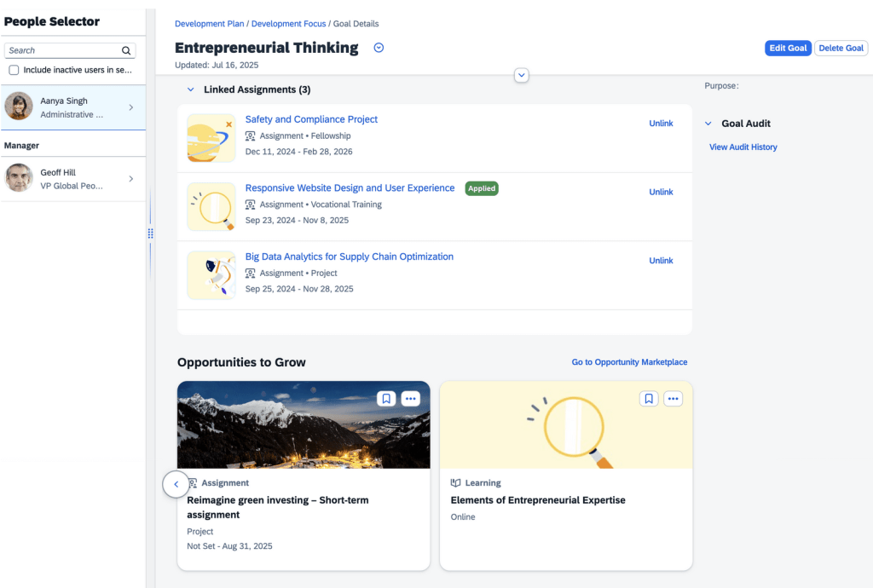This screenshot has height=588, width=873.
Task: Go to Development Plan breadcrumb
Action: [209, 24]
